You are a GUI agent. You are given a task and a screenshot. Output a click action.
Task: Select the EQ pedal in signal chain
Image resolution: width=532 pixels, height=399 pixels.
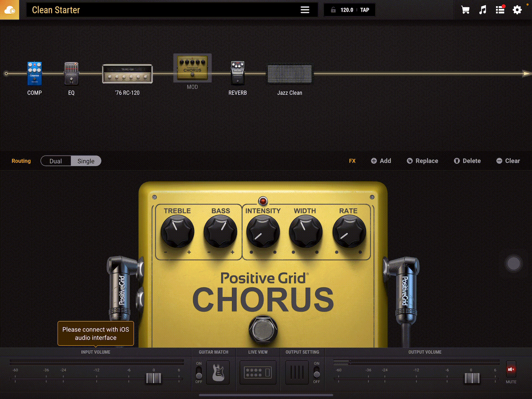coord(71,73)
